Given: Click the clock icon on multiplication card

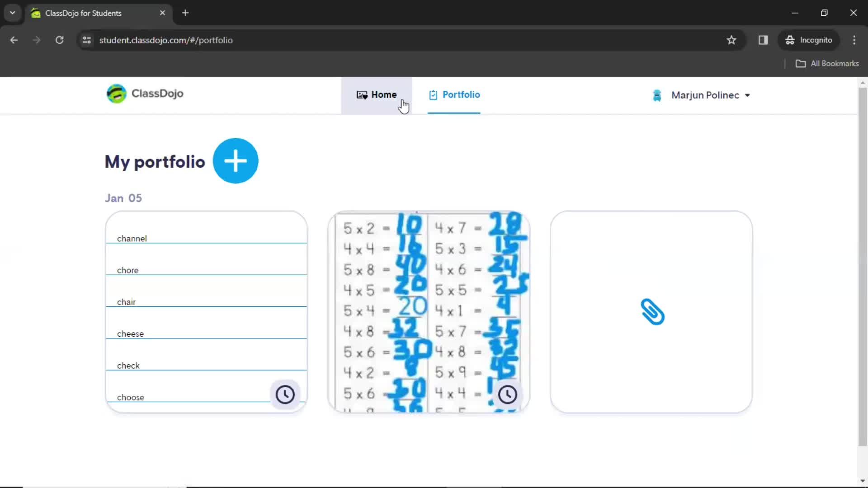Looking at the screenshot, I should (x=507, y=393).
